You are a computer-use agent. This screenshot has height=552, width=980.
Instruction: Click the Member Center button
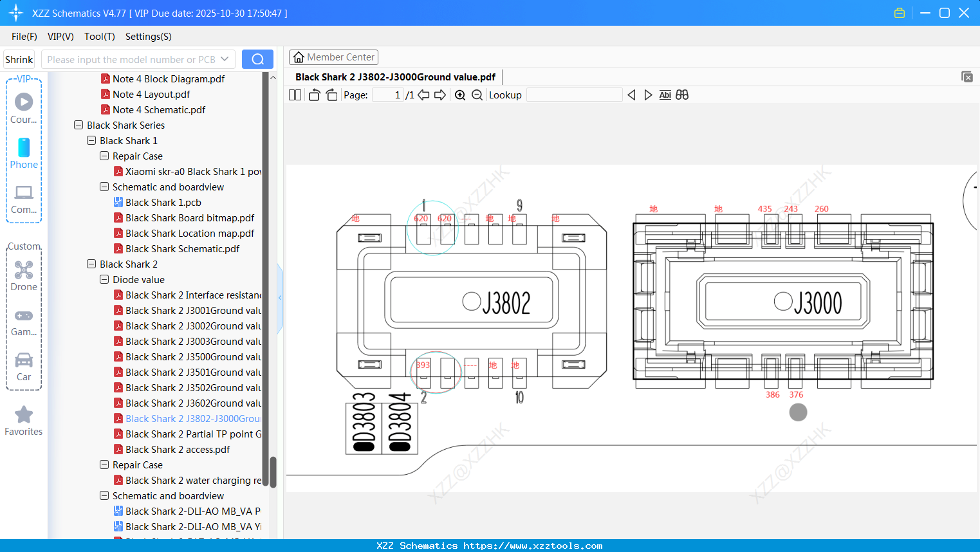click(333, 57)
